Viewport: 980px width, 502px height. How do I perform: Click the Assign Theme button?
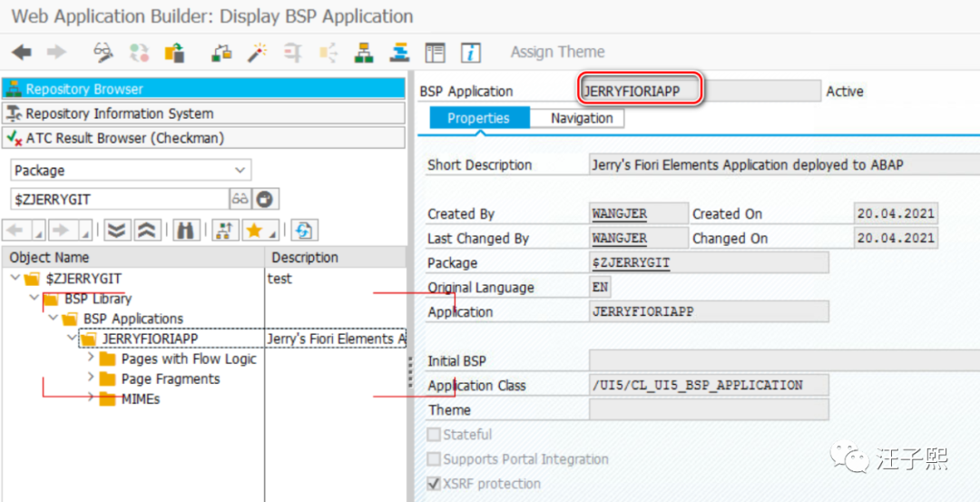[558, 52]
